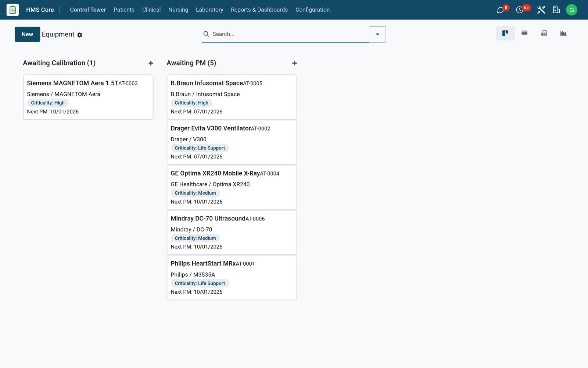588x368 pixels.
Task: Open the clock activities icon
Action: point(519,10)
